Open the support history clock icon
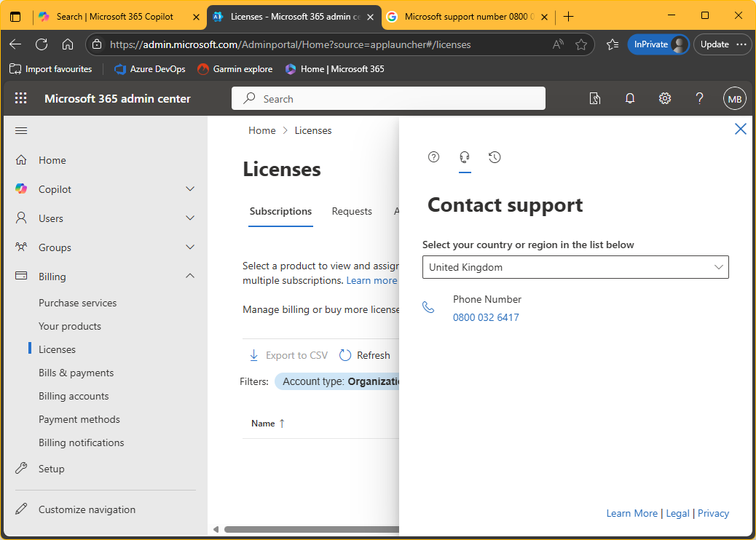This screenshot has width=756, height=540. click(x=495, y=157)
